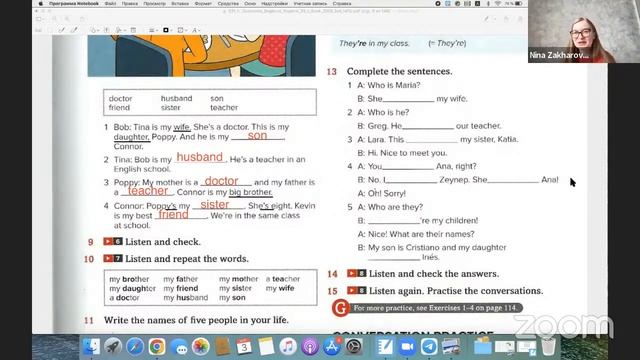Click the red answer 'doctor'

coord(221,181)
